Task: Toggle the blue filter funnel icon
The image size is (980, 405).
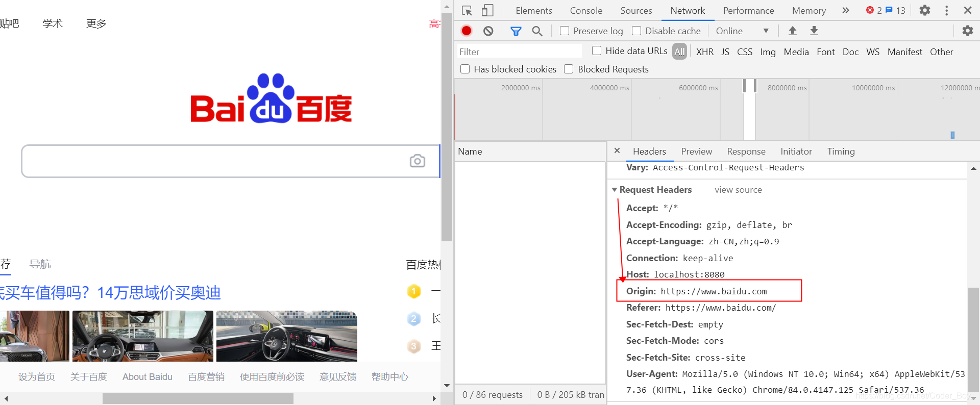Action: click(516, 31)
